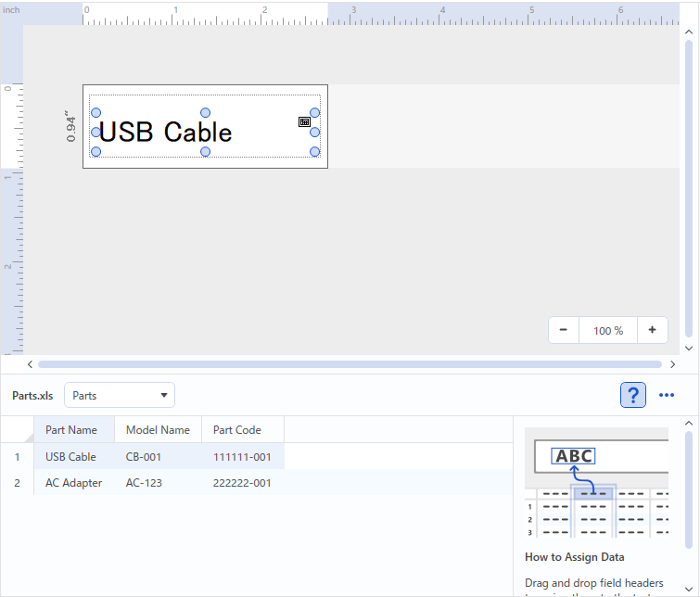
Task: Click the CB-001 model name cell
Action: tap(144, 457)
